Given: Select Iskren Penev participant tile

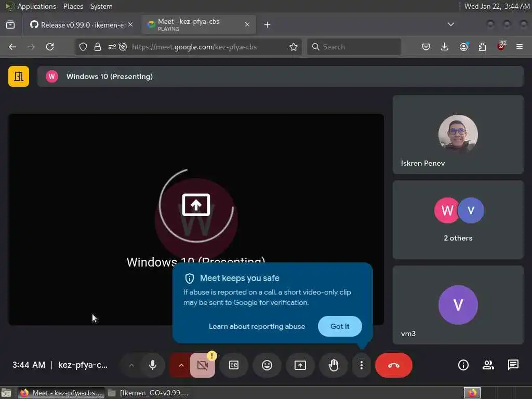Looking at the screenshot, I should (458, 135).
